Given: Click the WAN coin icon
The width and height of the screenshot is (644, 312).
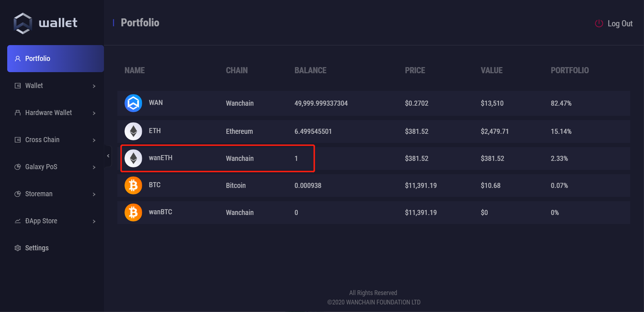Looking at the screenshot, I should tap(133, 103).
